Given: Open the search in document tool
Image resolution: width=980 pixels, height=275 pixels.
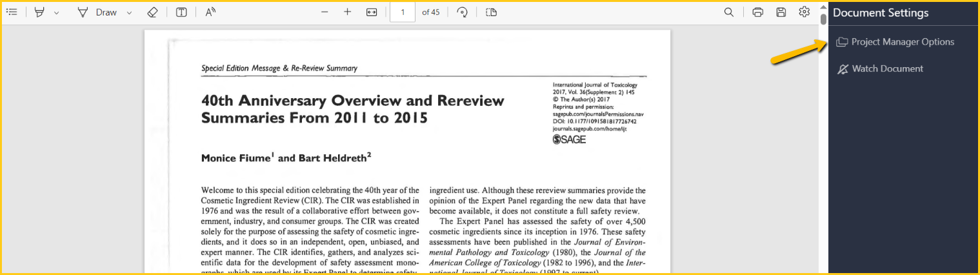Looking at the screenshot, I should click(x=728, y=12).
